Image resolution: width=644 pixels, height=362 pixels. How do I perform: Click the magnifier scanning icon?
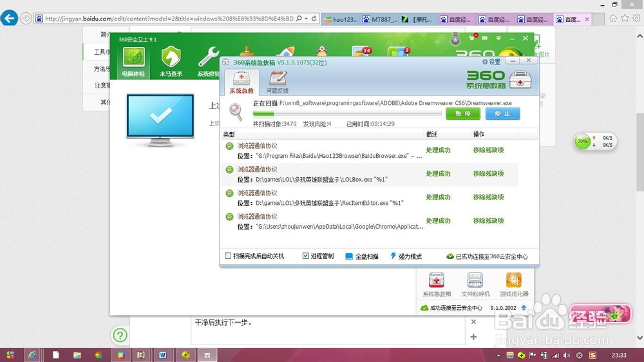(236, 112)
